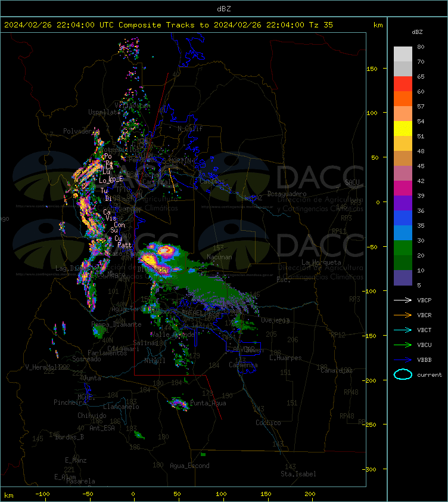Viewport: 448px width, 502px height.
Task: Click the Pasarela label at bottom left
Action: coord(80,481)
